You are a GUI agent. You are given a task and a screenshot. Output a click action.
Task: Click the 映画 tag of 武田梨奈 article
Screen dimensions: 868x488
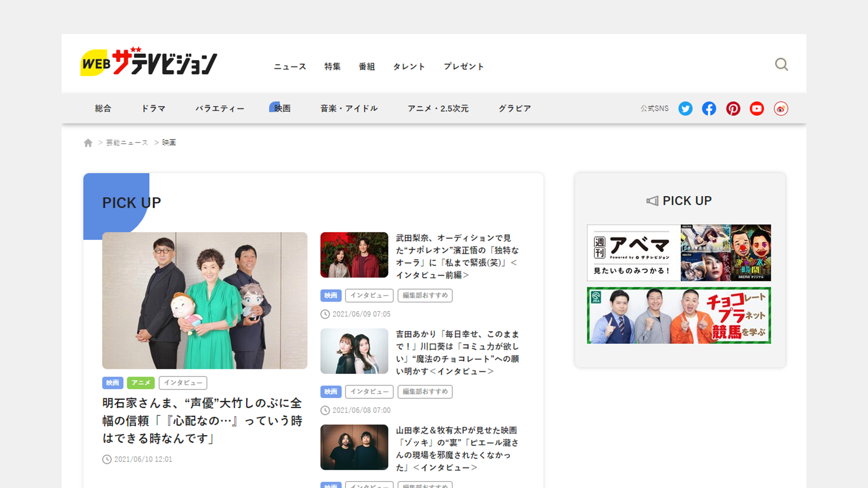pos(331,296)
